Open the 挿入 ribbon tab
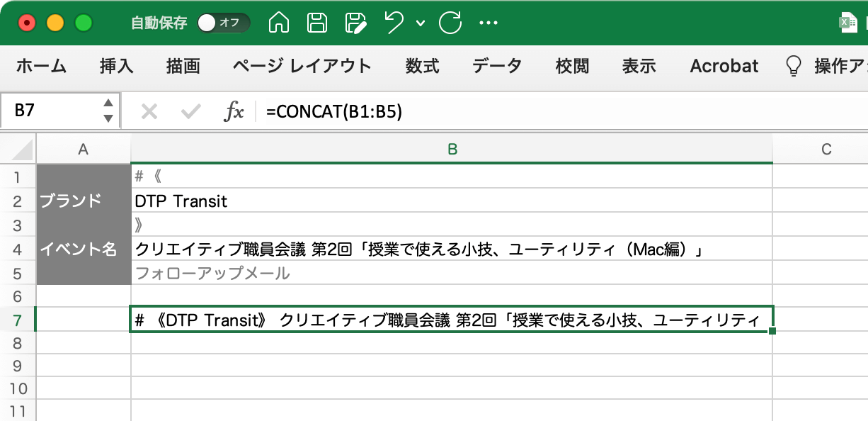 [x=117, y=67]
